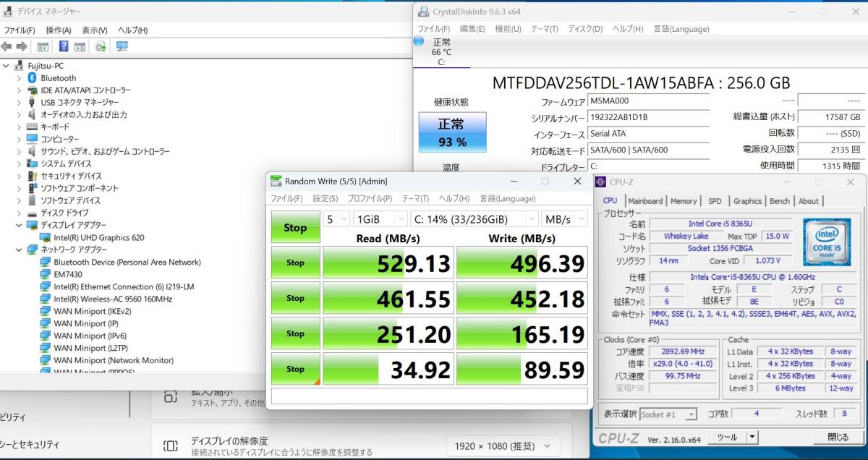Open the 1920 × 1080 resolution selector
This screenshot has height=460, width=868.
click(x=502, y=446)
